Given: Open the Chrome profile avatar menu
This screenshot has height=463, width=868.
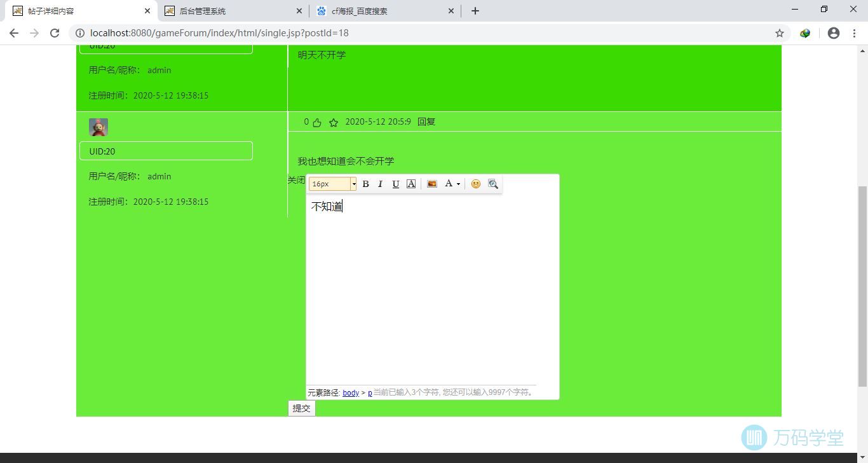Looking at the screenshot, I should (x=834, y=33).
